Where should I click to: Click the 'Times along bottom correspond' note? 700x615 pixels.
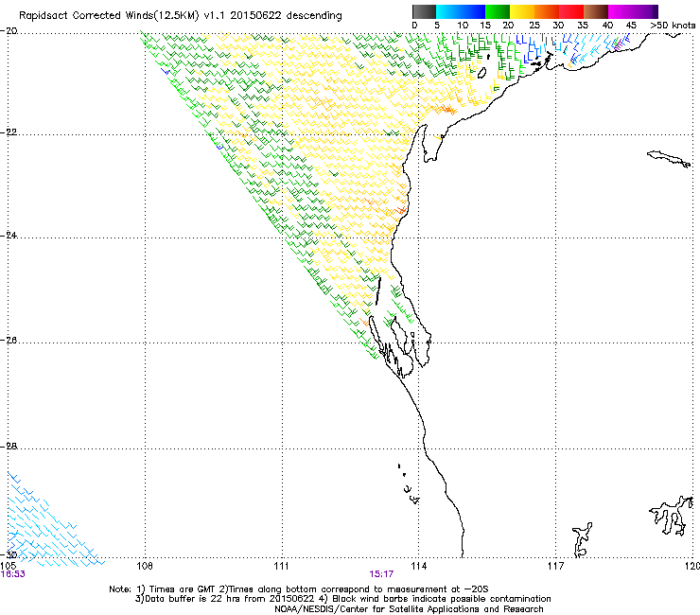pos(298,589)
